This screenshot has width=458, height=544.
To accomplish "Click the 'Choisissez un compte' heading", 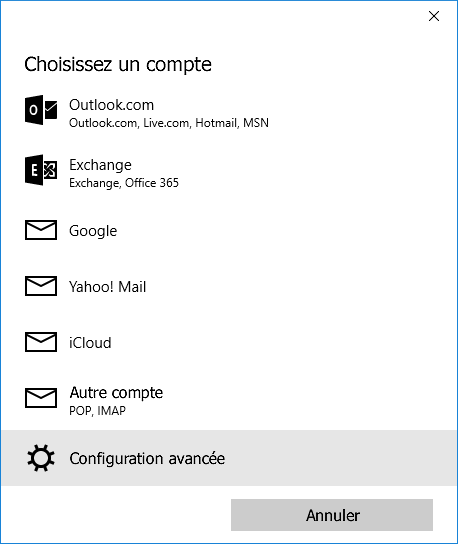I will click(118, 64).
